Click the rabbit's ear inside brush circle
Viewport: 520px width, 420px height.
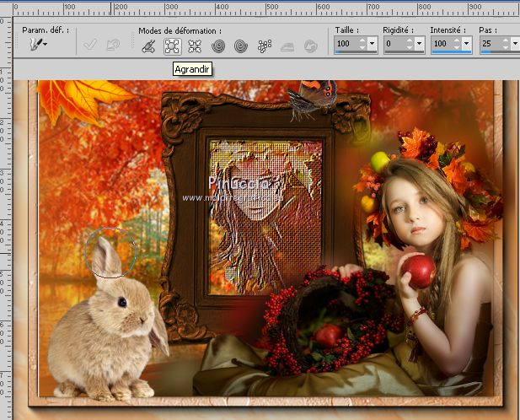click(106, 256)
